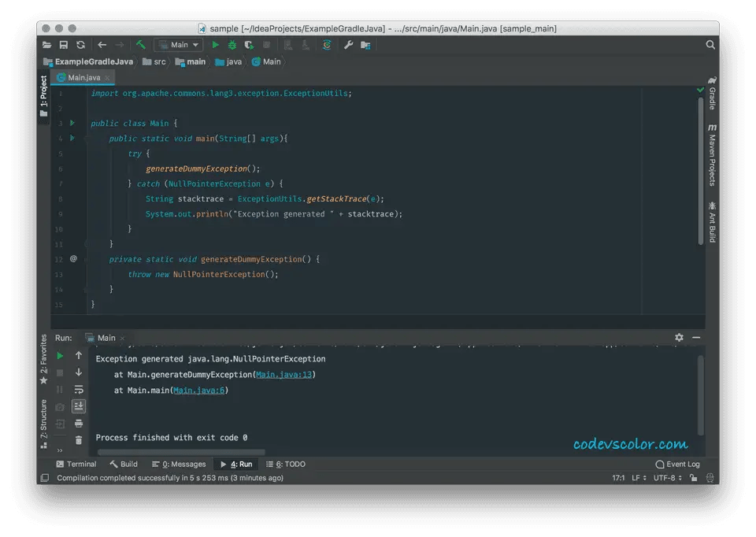Image resolution: width=756 pixels, height=537 pixels.
Task: Click the Main.java:6 stack trace link
Action: (201, 390)
